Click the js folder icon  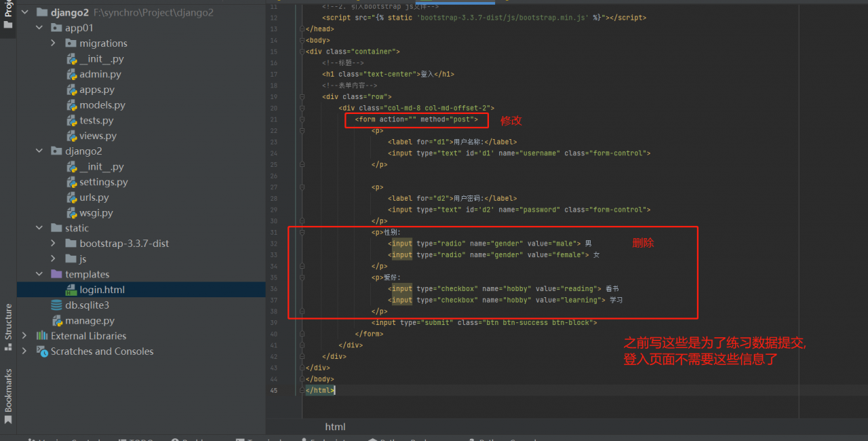coord(71,259)
